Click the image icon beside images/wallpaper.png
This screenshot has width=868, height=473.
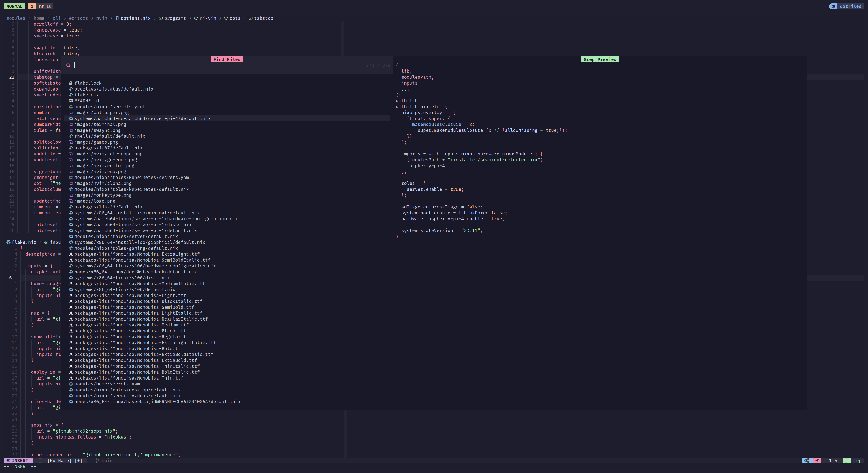(x=71, y=113)
